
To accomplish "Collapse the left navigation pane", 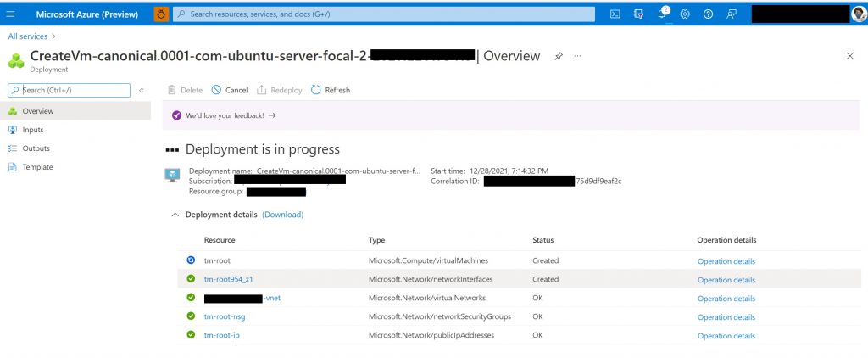I will [142, 90].
